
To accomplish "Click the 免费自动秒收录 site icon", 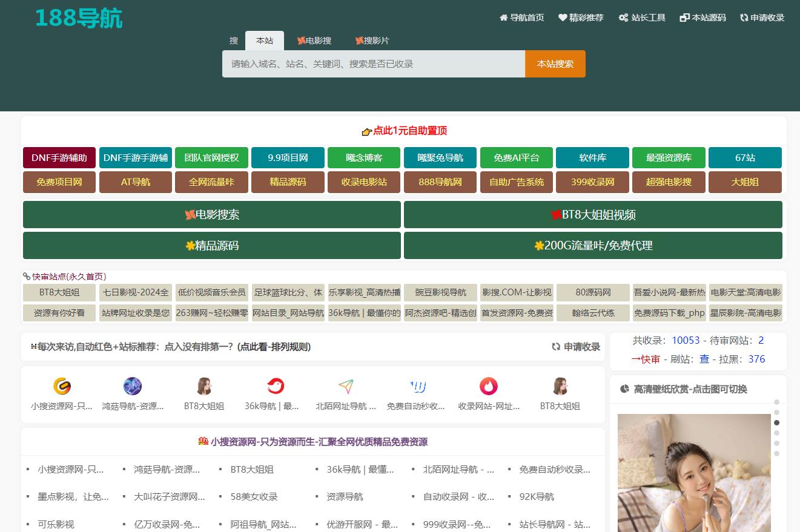I will (x=417, y=386).
